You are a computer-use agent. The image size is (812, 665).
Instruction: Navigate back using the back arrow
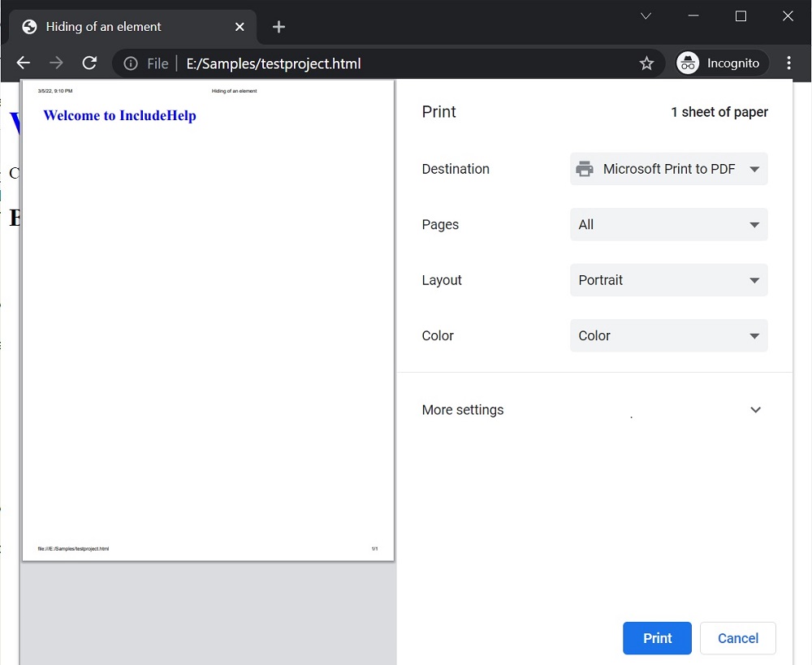coord(23,63)
